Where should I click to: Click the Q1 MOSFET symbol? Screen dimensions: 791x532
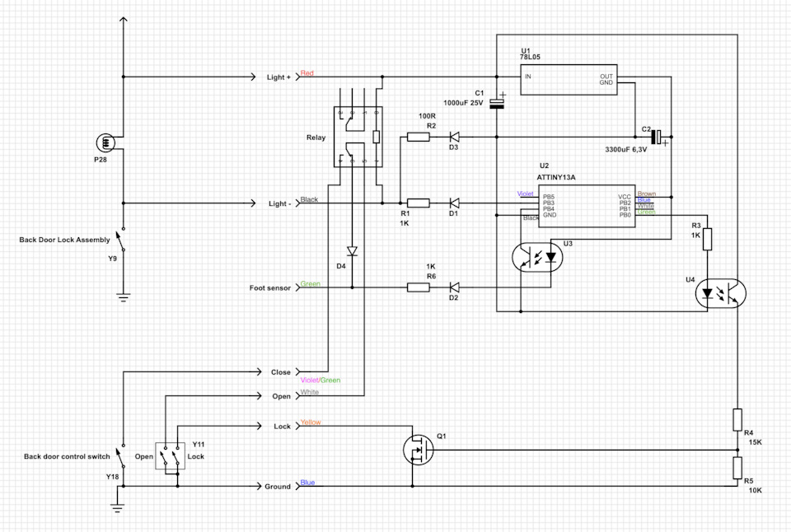(x=419, y=450)
